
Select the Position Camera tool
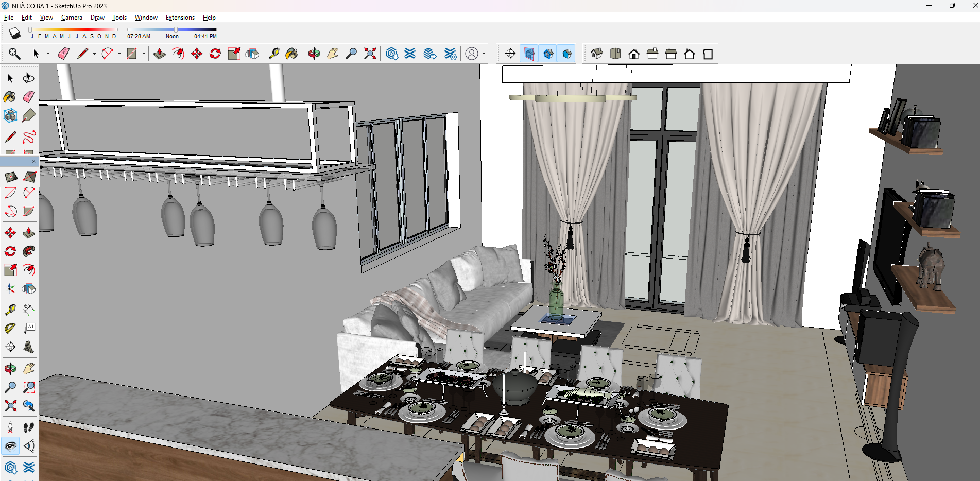point(10,427)
